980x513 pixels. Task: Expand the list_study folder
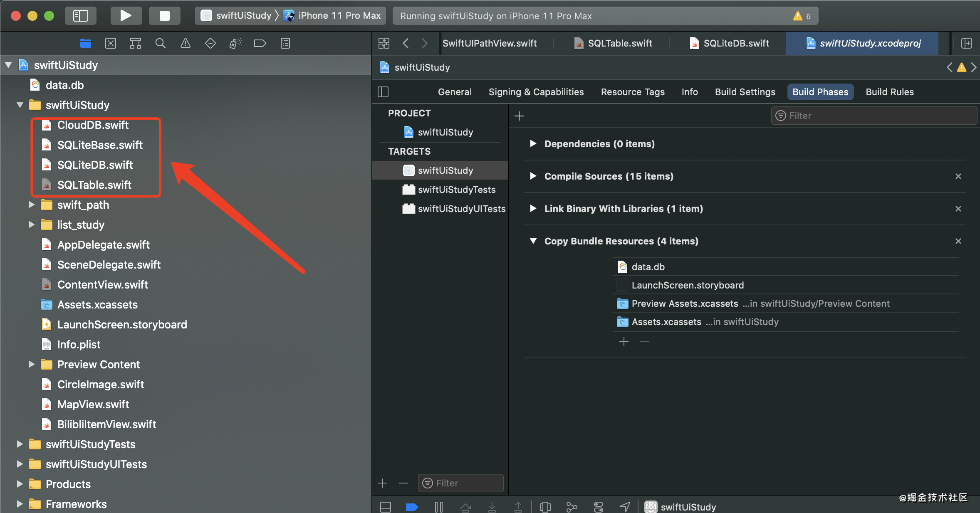click(31, 224)
